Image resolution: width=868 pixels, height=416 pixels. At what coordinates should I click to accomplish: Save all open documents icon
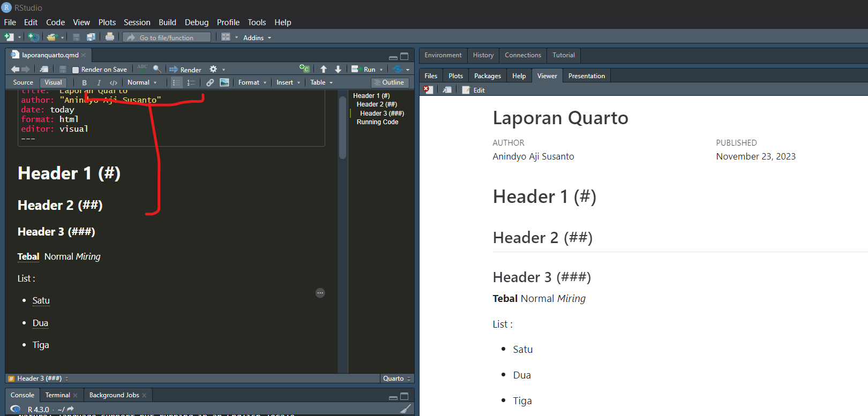(91, 37)
